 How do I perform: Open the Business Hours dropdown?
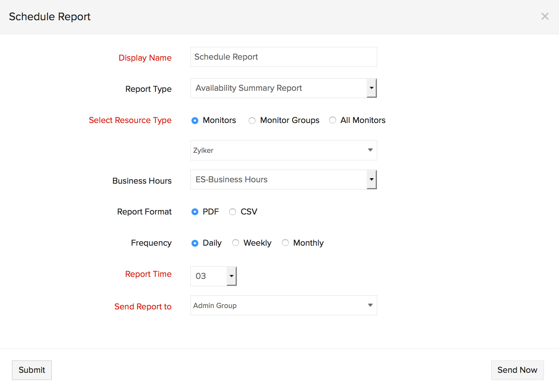coord(279,180)
